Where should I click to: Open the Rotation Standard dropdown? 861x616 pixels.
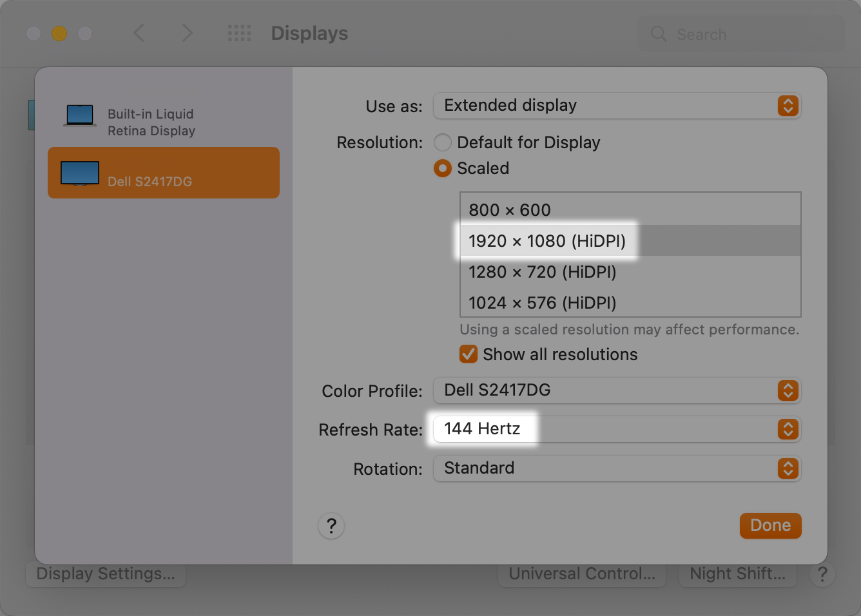click(617, 468)
